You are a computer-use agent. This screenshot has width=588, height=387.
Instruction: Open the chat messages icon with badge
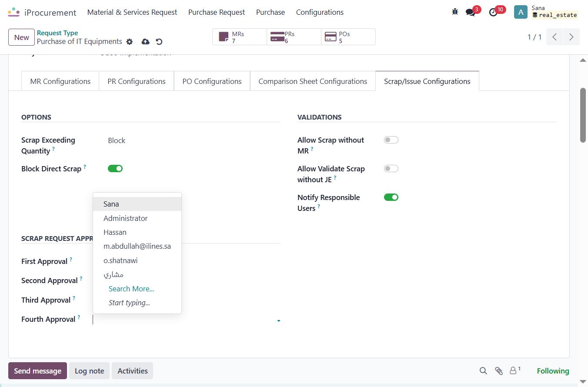point(470,12)
